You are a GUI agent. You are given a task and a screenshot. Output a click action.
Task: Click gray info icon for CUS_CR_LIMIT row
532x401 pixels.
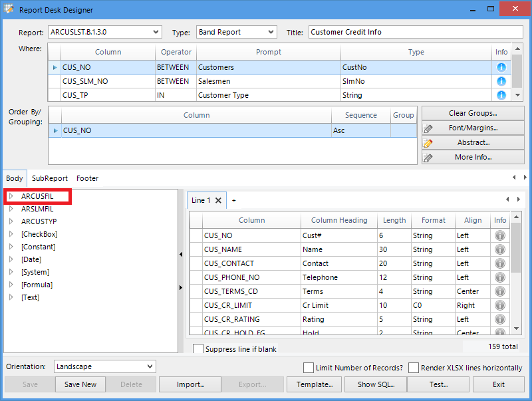pos(499,305)
